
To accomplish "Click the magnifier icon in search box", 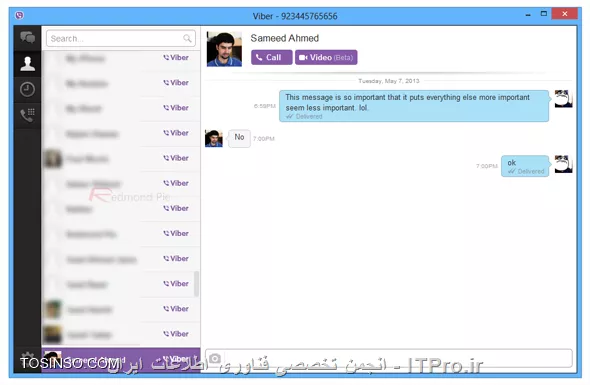I will pyautogui.click(x=187, y=38).
